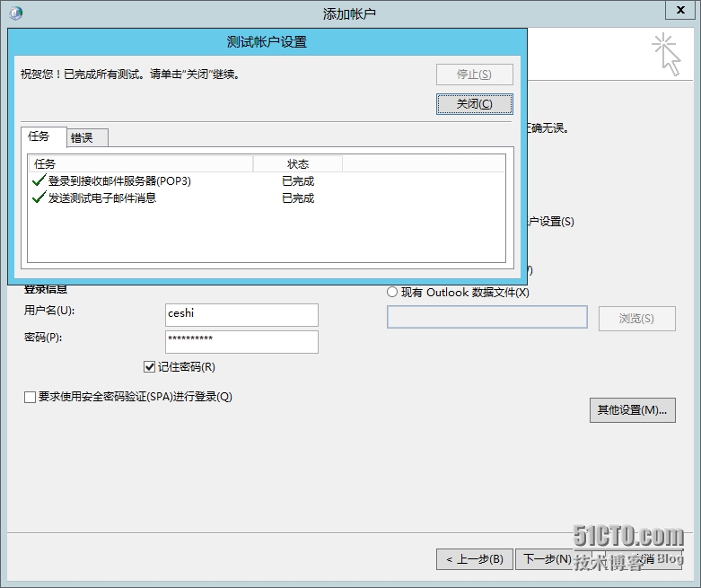This screenshot has width=701, height=588.
Task: Click the 停止(S) button
Action: pos(474,75)
